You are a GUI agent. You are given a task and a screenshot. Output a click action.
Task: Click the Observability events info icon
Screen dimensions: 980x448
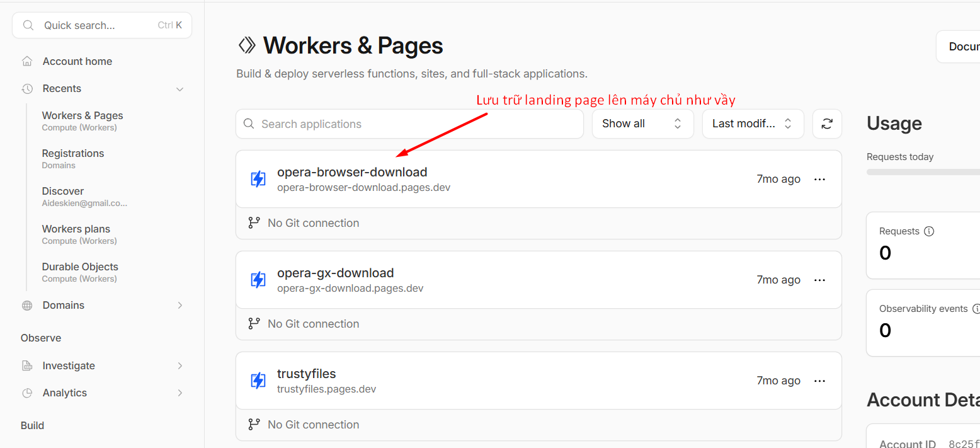pos(976,309)
